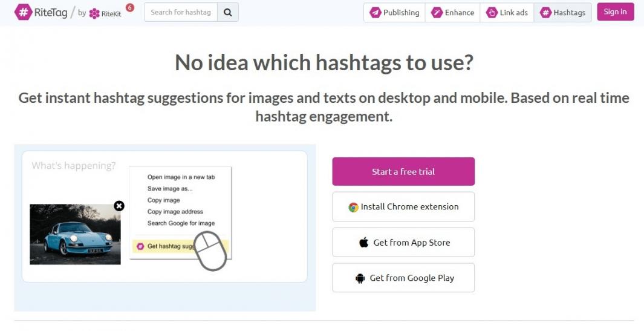
Task: Select the Hashtags tab
Action: [x=562, y=12]
